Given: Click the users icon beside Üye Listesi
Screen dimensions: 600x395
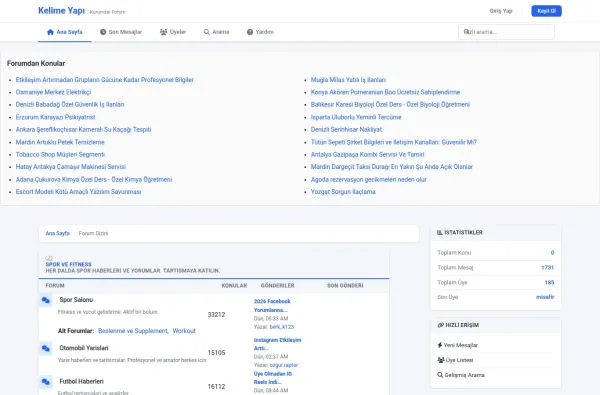Looking at the screenshot, I should [x=440, y=360].
